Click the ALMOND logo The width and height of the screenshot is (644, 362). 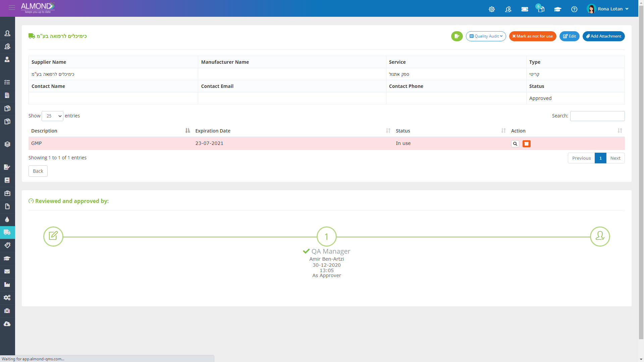tap(38, 7)
